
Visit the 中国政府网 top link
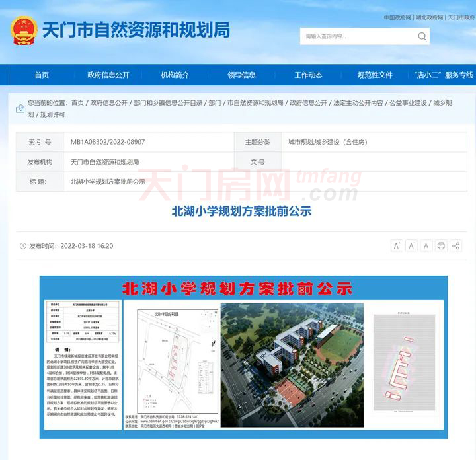tap(397, 17)
